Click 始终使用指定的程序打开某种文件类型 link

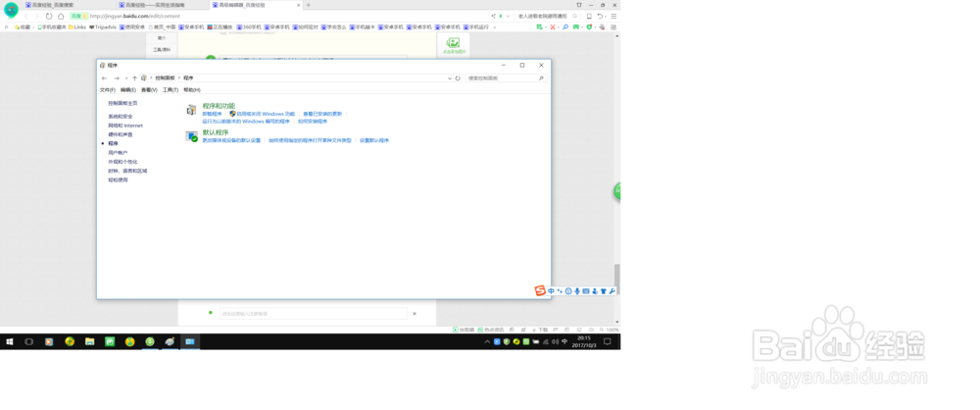point(310,141)
